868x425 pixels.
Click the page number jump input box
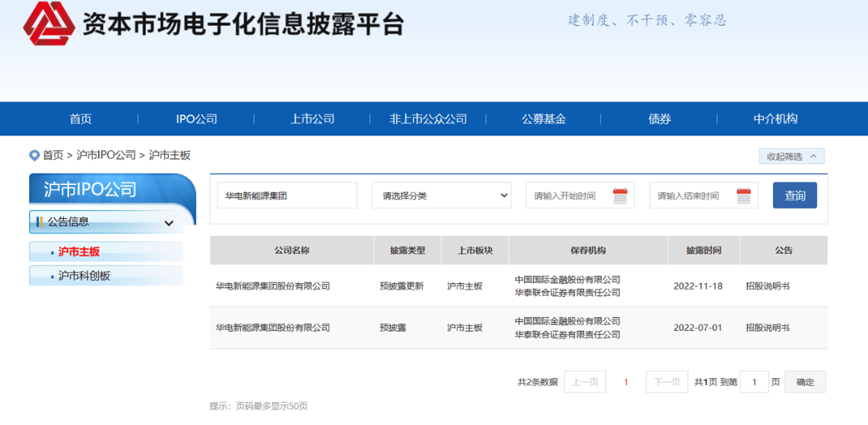[754, 382]
